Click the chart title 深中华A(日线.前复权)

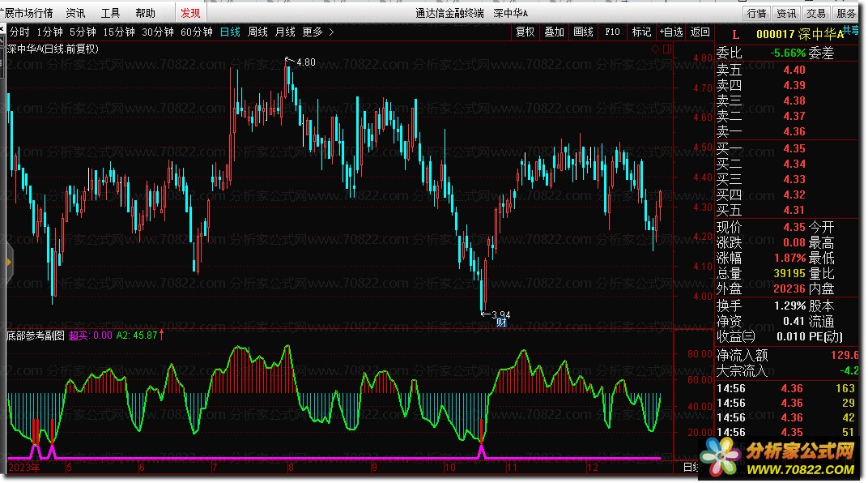pos(53,49)
